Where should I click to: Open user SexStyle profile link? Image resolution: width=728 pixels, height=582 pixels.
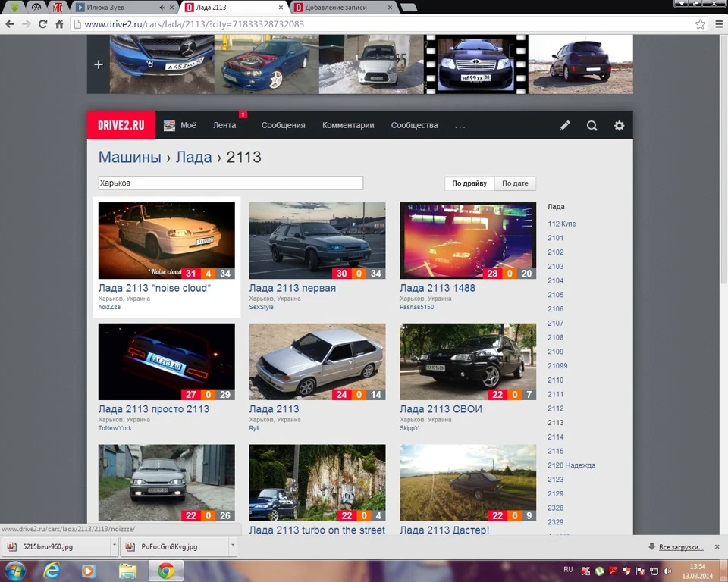262,307
